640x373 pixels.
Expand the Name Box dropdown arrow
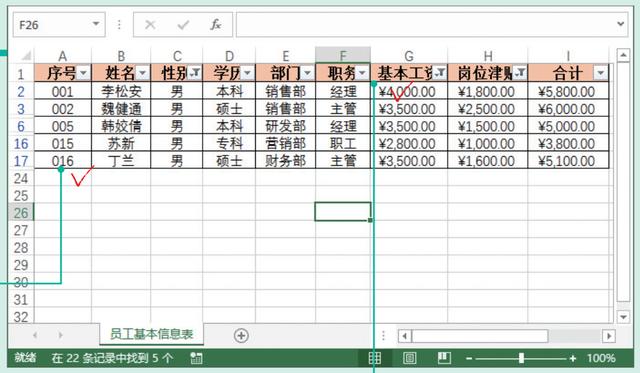(x=96, y=24)
